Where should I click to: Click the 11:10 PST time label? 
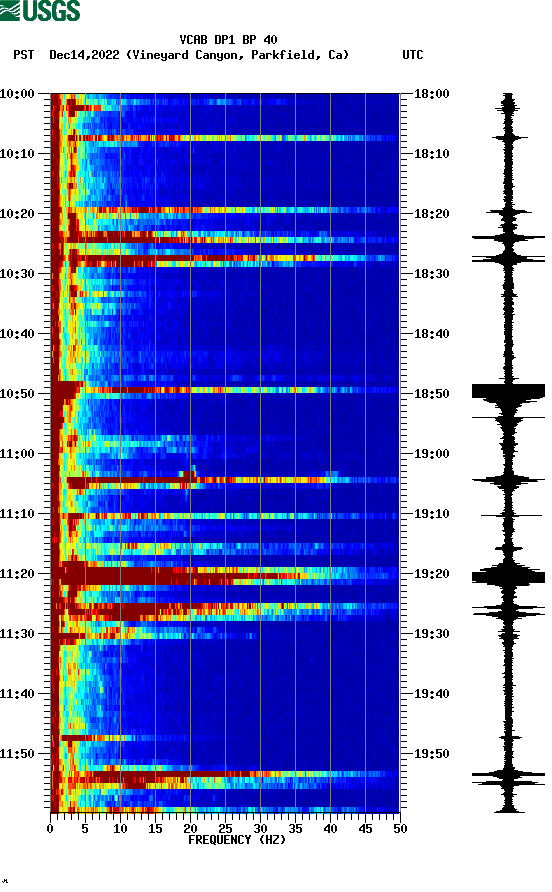pos(17,514)
